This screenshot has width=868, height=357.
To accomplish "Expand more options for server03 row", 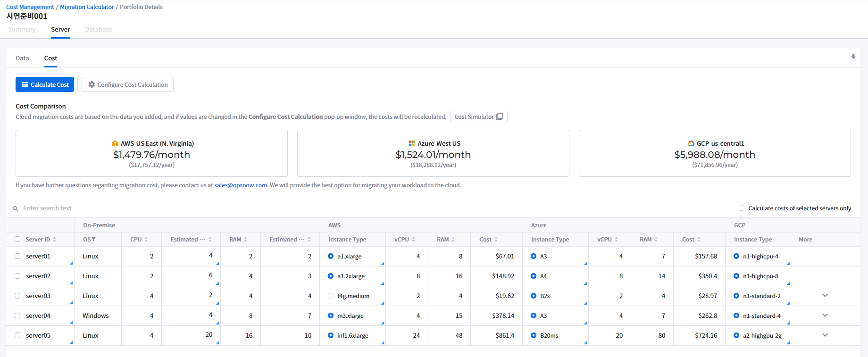I will tap(825, 296).
